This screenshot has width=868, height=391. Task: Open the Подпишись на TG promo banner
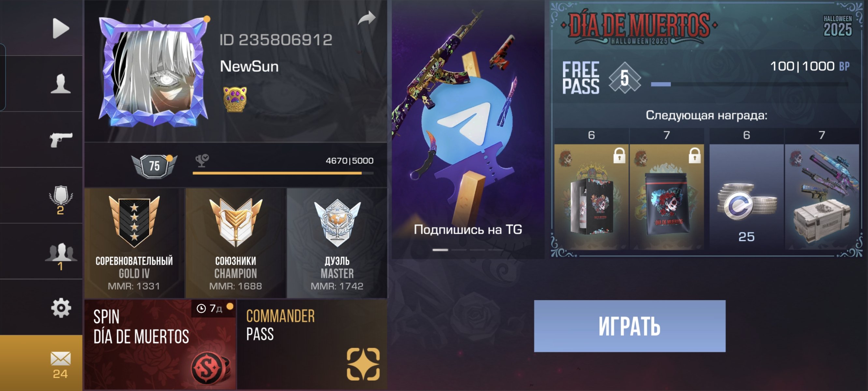[x=468, y=129]
